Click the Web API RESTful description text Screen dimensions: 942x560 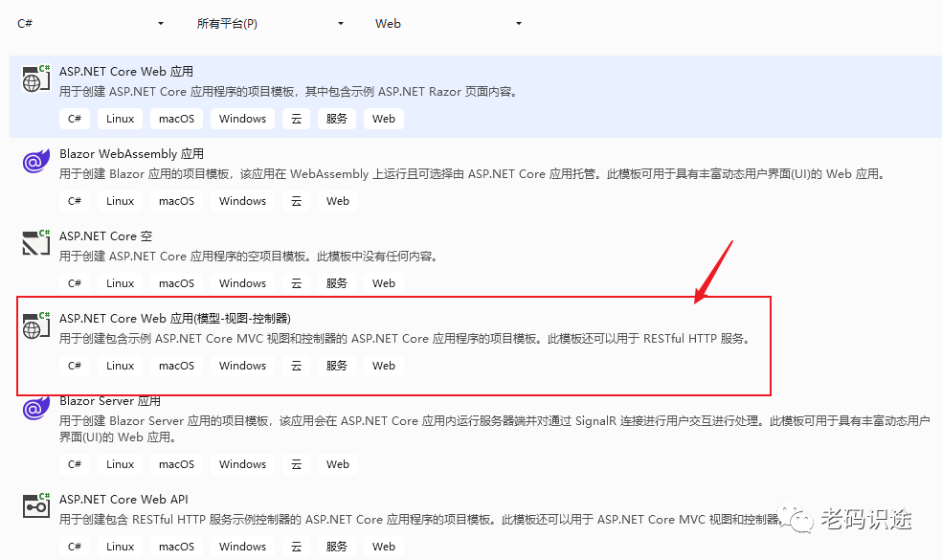coord(420,520)
